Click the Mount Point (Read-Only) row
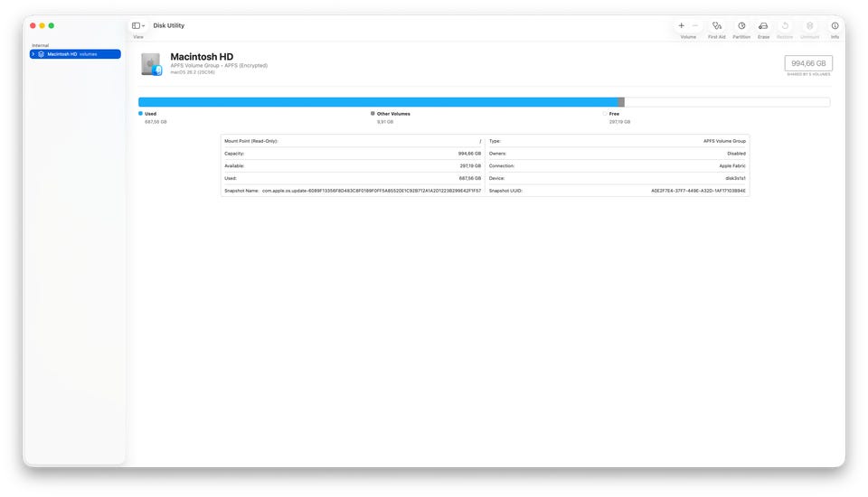Image resolution: width=868 pixels, height=497 pixels. (353, 141)
